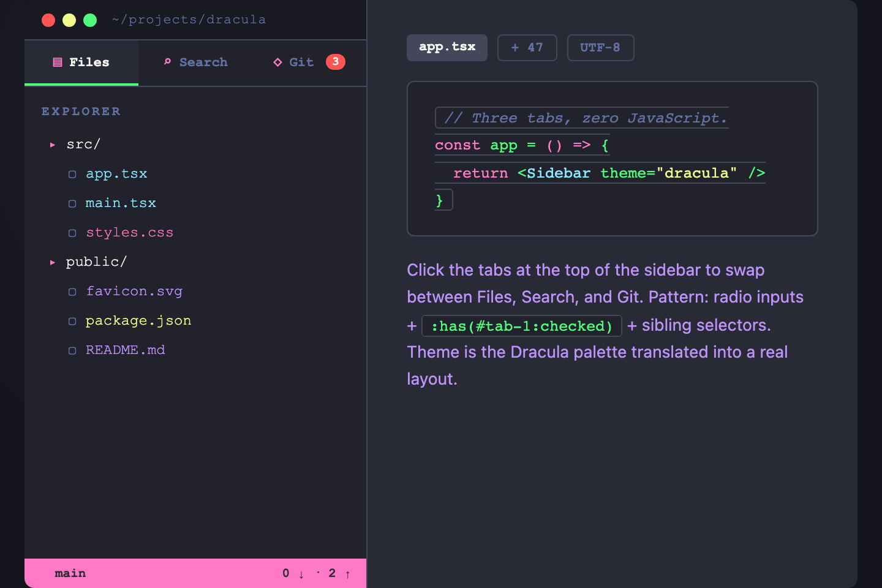Open app.tsx in the explorer
The image size is (882, 588).
click(116, 174)
